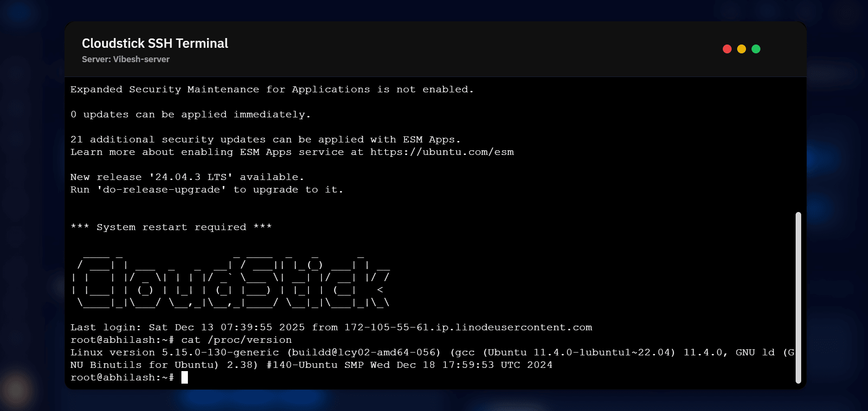Open the https://ubuntu.com/esm link
Image resolution: width=868 pixels, height=411 pixels.
coord(442,152)
